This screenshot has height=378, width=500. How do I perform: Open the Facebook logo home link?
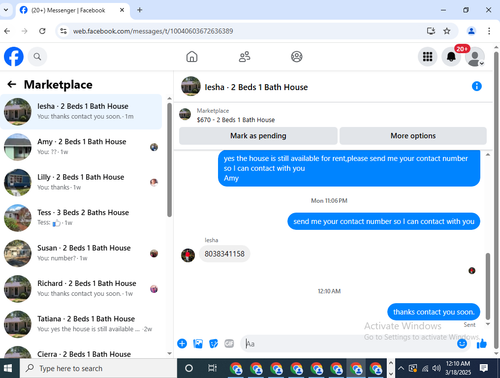(14, 57)
